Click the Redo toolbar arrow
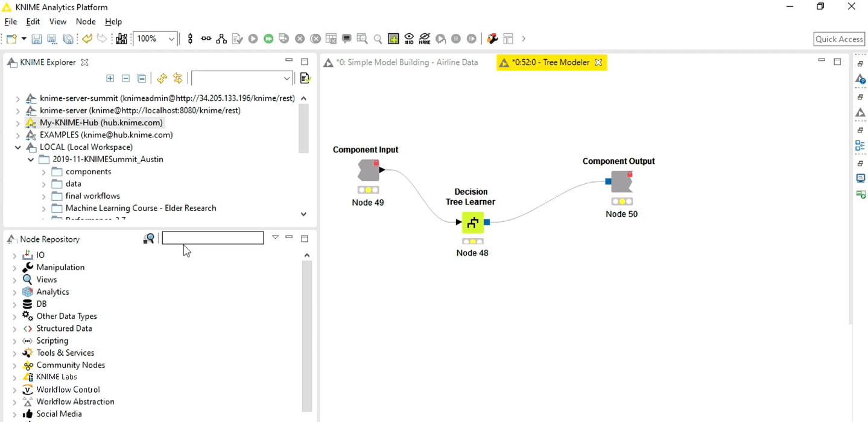The image size is (868, 422). coord(102,39)
